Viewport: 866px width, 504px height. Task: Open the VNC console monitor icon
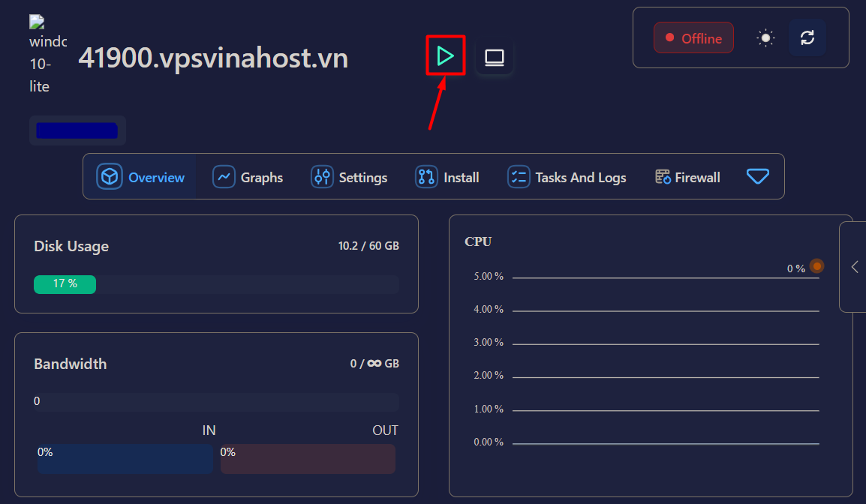(494, 55)
